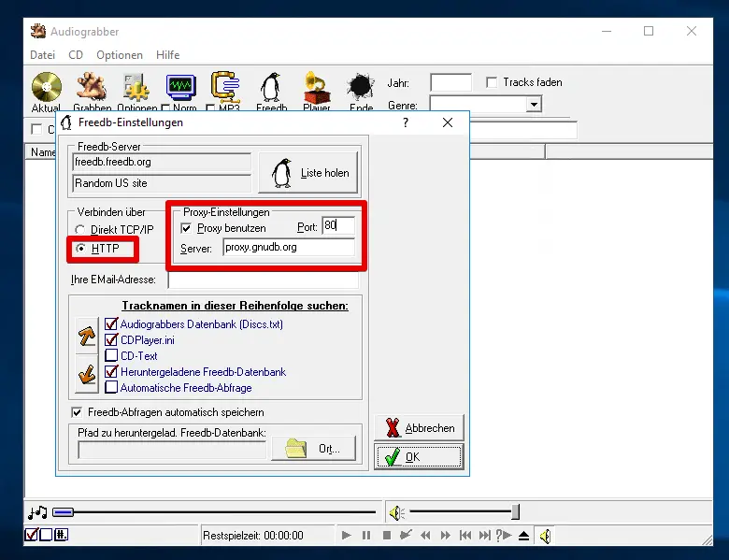The image size is (729, 560).
Task: Click the Ihre EMail-Adresse input field
Action: click(x=264, y=280)
